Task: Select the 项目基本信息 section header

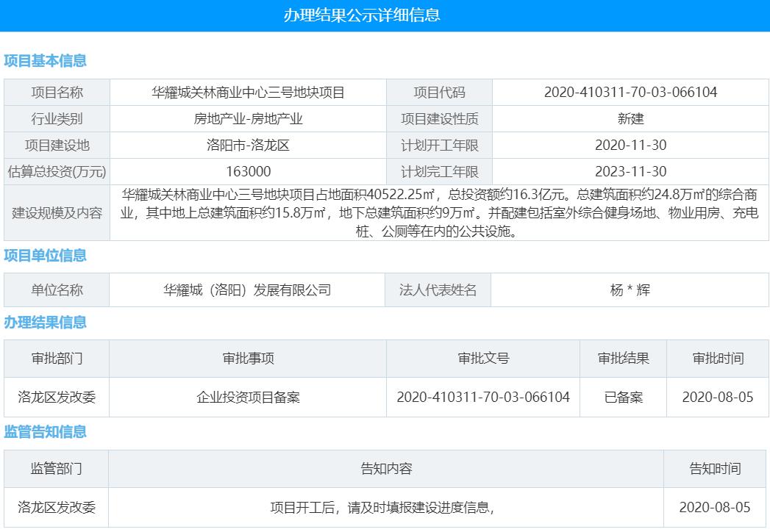Action: pyautogui.click(x=46, y=62)
